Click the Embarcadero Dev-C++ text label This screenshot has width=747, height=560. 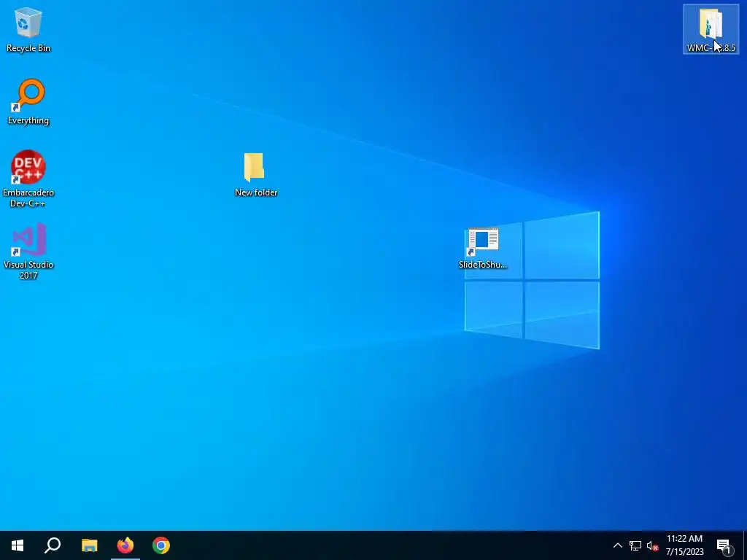[x=28, y=198]
